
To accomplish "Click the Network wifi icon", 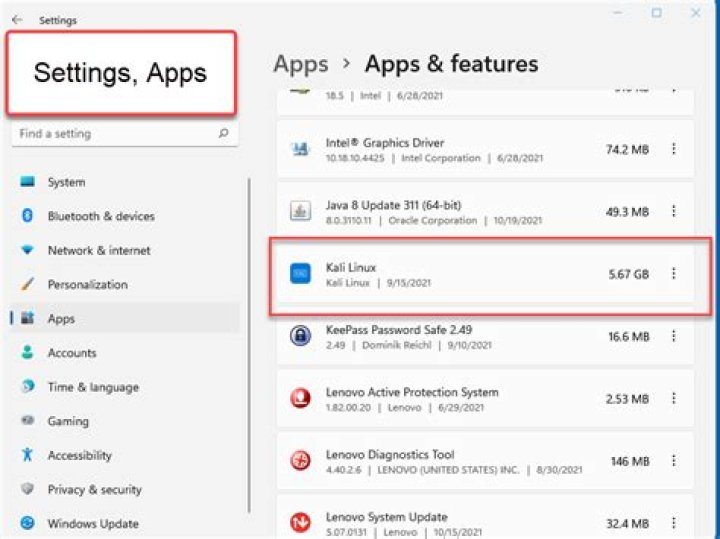I will 28,250.
